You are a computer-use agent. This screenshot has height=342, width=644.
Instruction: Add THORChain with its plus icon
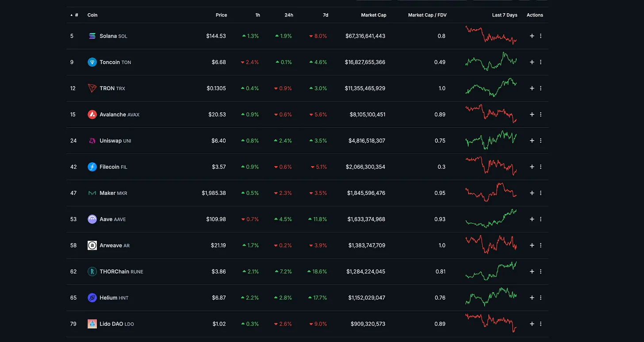(x=532, y=272)
